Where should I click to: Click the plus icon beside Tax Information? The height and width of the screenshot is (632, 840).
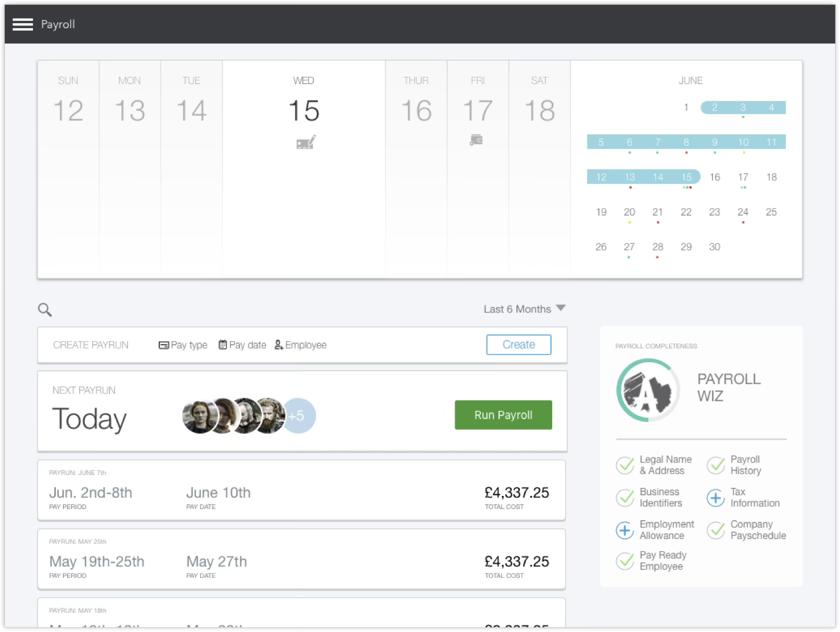tap(715, 498)
